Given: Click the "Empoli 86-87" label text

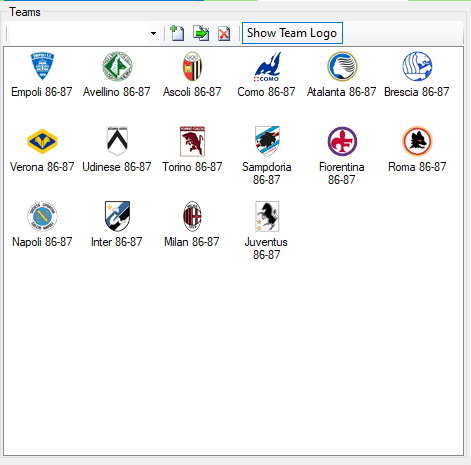Looking at the screenshot, I should click(42, 92).
